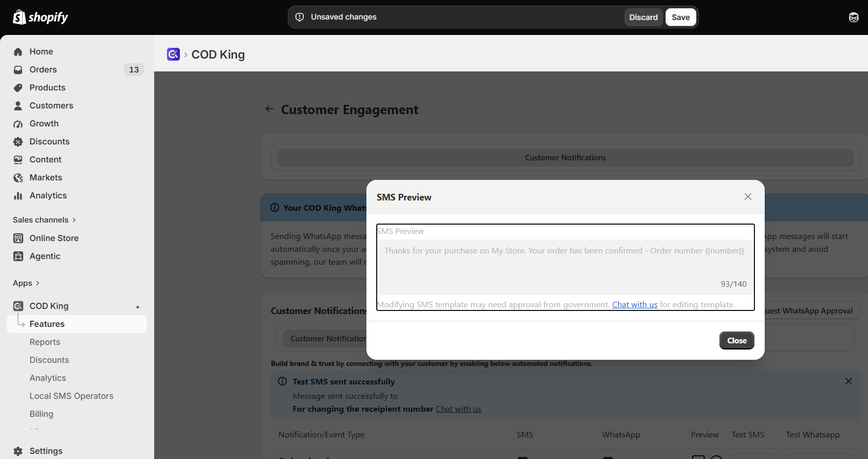Click Chat with us for changing recipient number
The height and width of the screenshot is (459, 868).
pos(458,409)
